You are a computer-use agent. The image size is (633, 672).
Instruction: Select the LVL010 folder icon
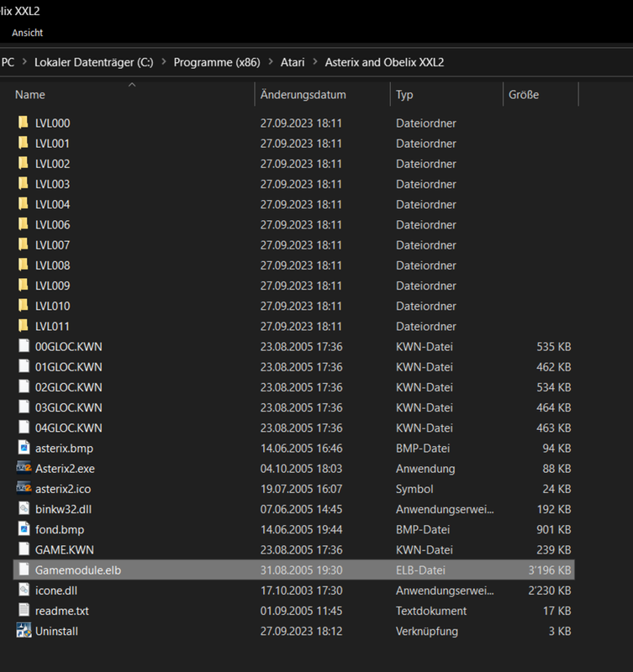click(x=24, y=306)
